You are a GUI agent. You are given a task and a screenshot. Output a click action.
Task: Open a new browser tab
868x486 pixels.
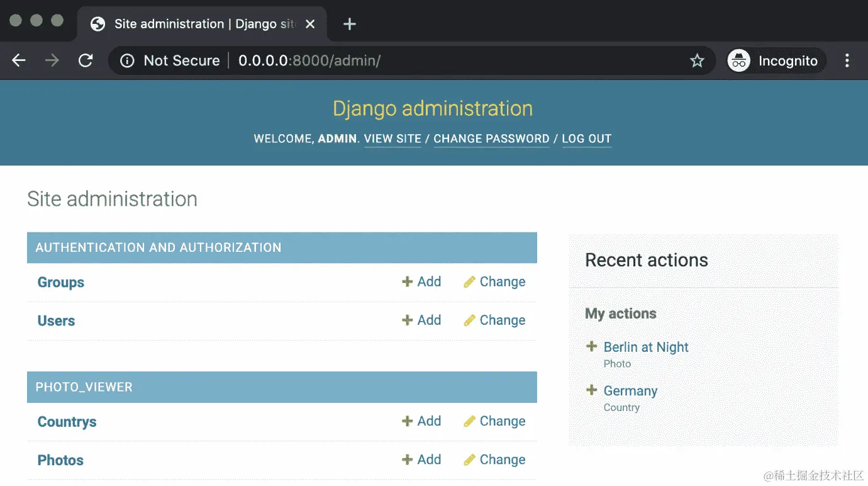tap(350, 24)
